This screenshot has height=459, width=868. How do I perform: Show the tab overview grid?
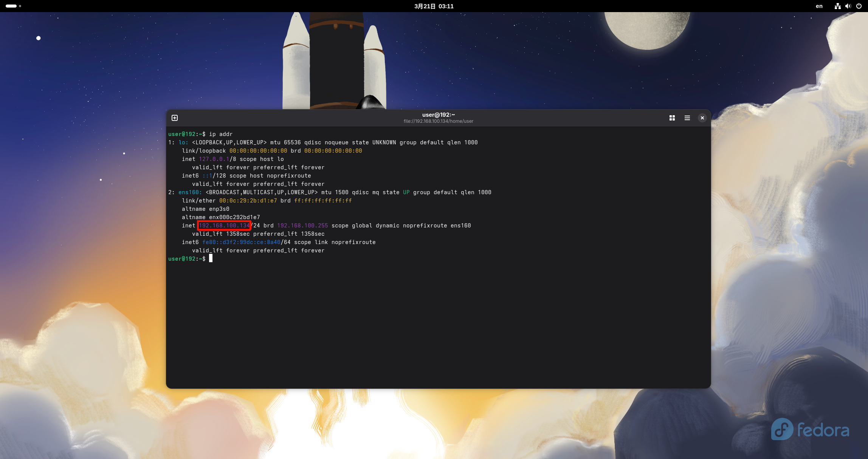coord(672,118)
